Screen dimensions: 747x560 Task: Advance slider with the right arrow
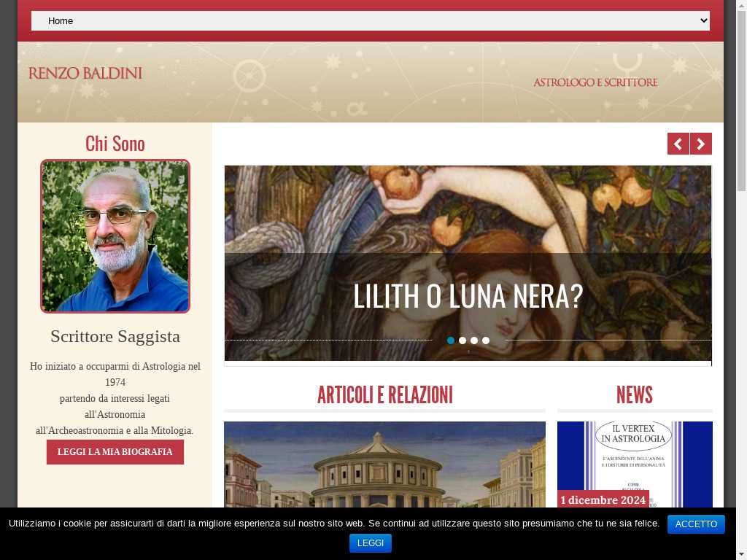[x=701, y=144]
